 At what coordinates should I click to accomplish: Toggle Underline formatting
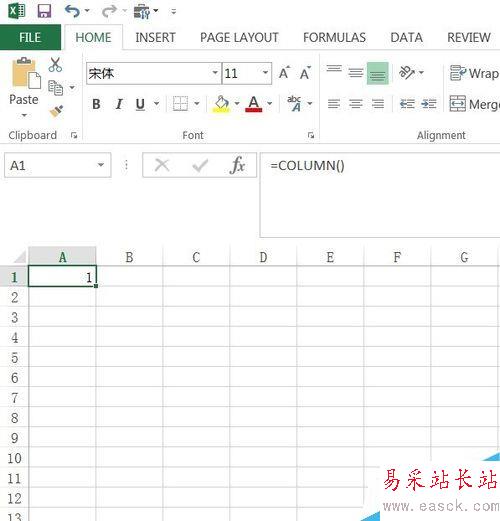click(x=140, y=104)
